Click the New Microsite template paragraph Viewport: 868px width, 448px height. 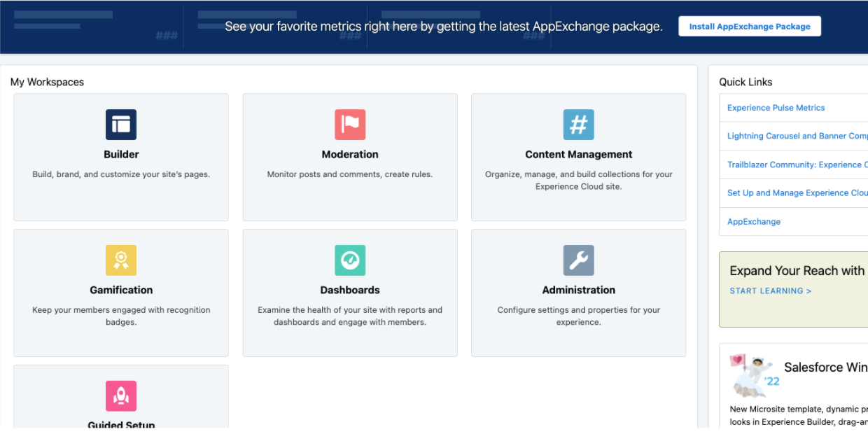(799, 416)
